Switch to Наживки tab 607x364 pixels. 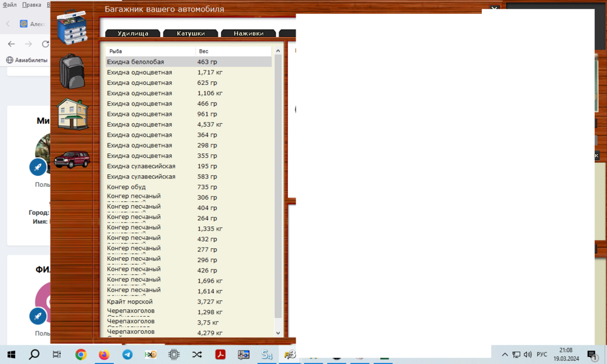point(248,33)
